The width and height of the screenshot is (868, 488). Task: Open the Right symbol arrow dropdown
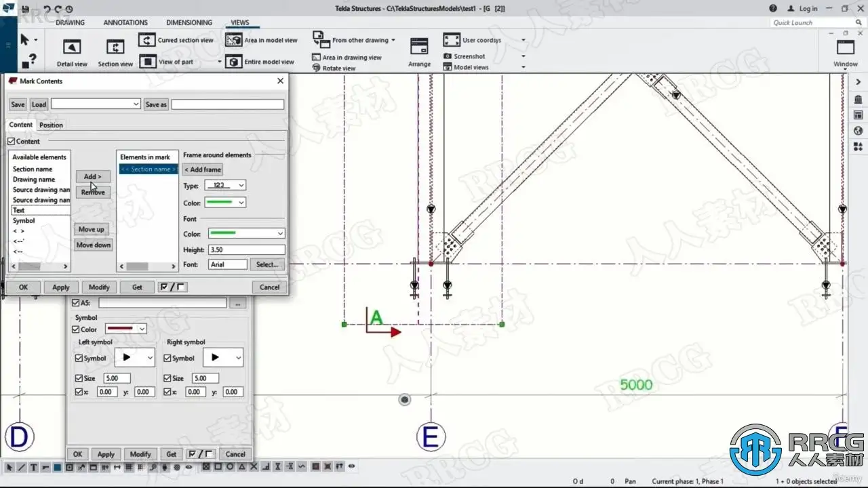(x=222, y=357)
